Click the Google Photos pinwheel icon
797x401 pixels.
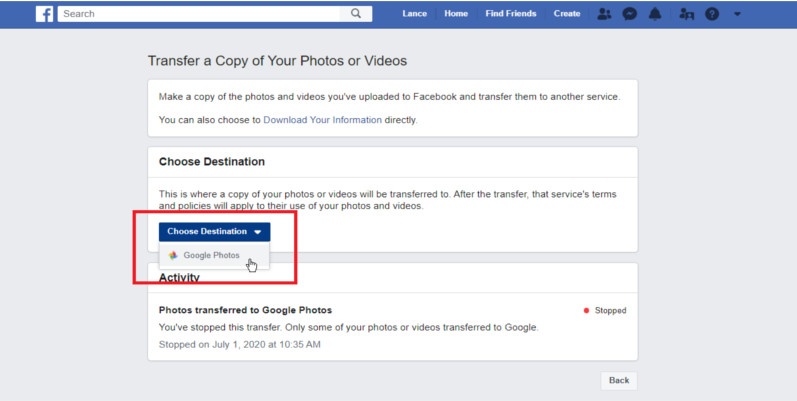click(x=173, y=256)
